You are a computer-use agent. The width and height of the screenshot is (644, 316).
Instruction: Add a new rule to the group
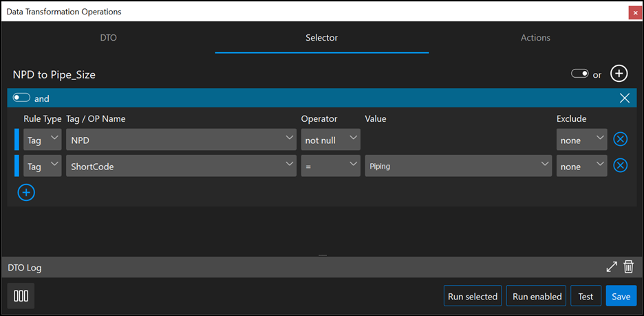tap(26, 193)
